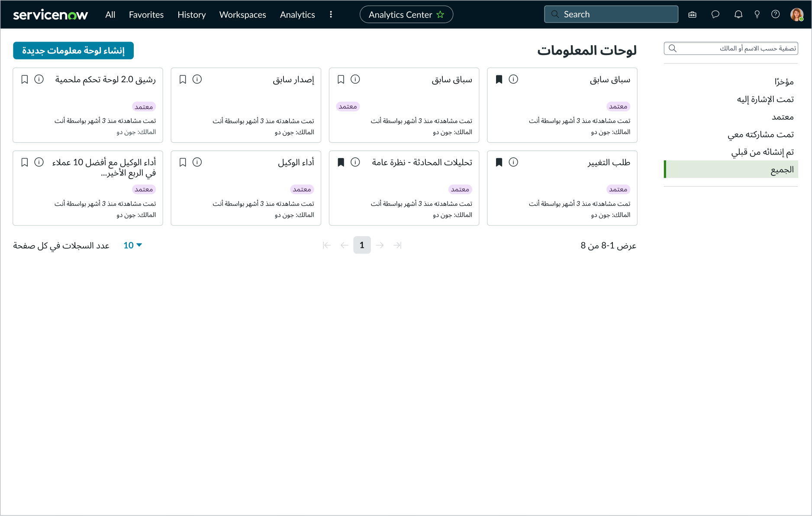812x516 pixels.
Task: Click inside the header Search field
Action: coord(610,14)
